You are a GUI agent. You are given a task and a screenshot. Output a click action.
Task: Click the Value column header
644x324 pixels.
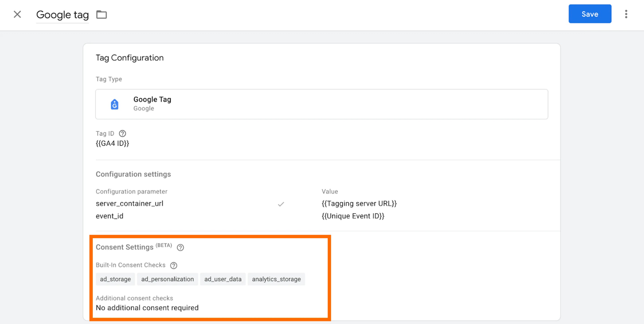(x=330, y=192)
